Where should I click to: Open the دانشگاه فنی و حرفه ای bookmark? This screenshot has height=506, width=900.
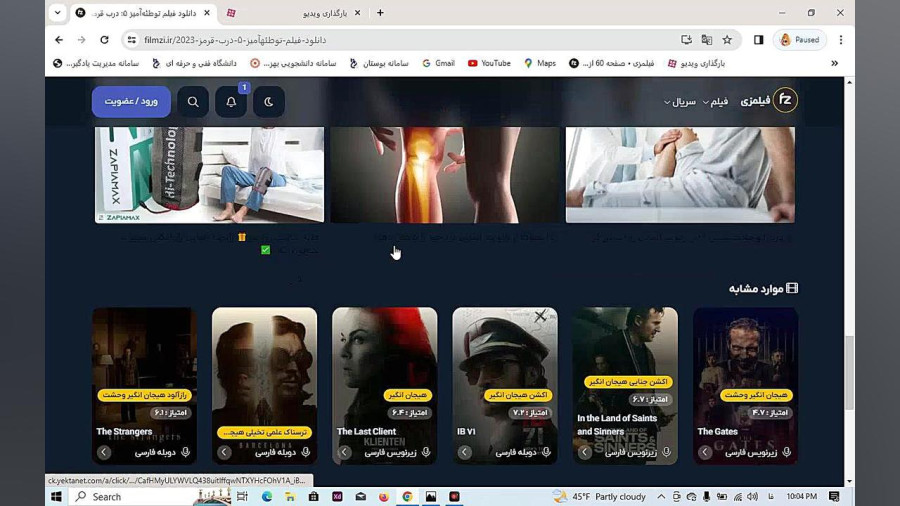coord(194,63)
